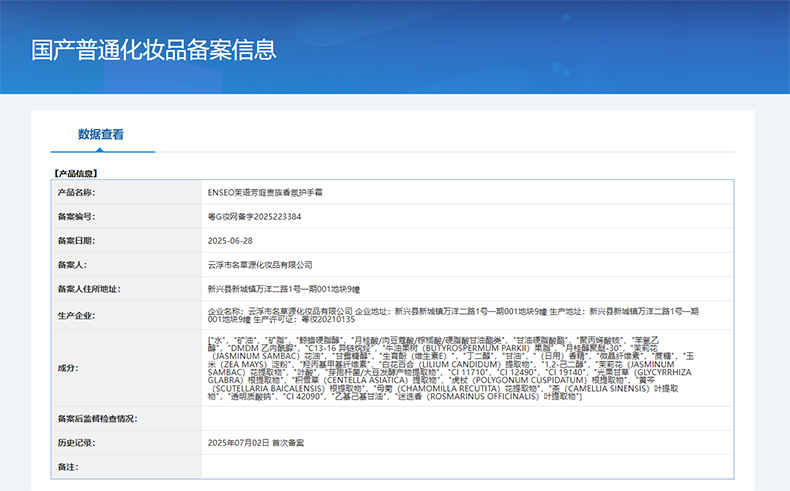Click the 备案人 label
Image resolution: width=790 pixels, height=491 pixels.
click(72, 265)
